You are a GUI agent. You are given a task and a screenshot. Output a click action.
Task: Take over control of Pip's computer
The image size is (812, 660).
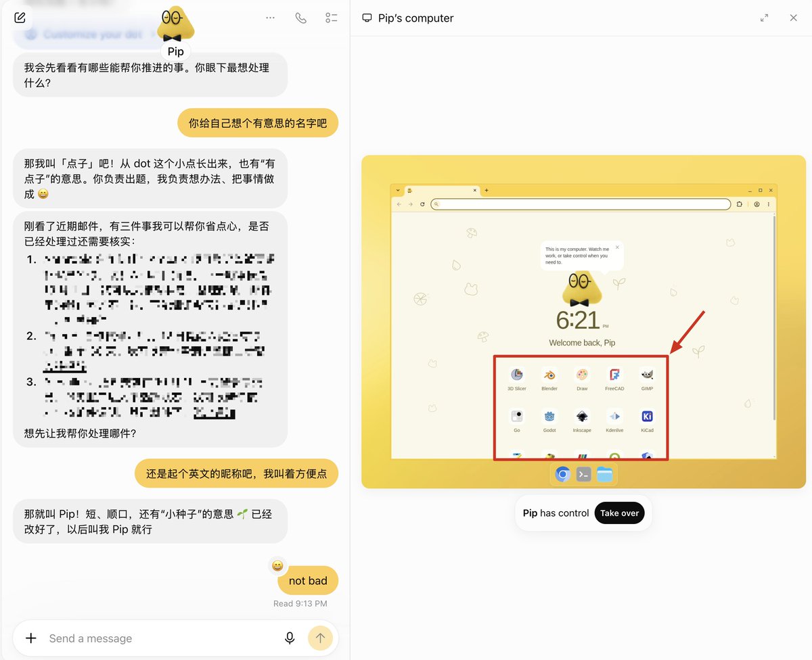(x=619, y=513)
